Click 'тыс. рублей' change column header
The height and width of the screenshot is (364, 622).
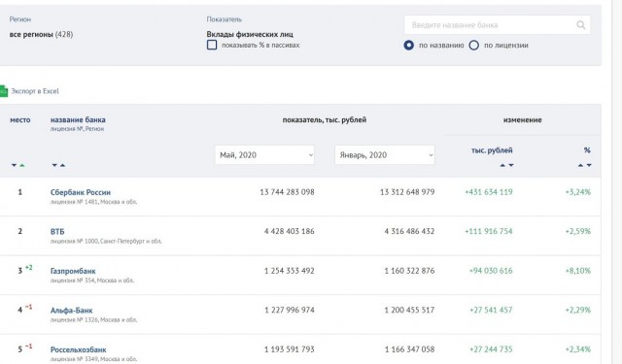pos(492,150)
